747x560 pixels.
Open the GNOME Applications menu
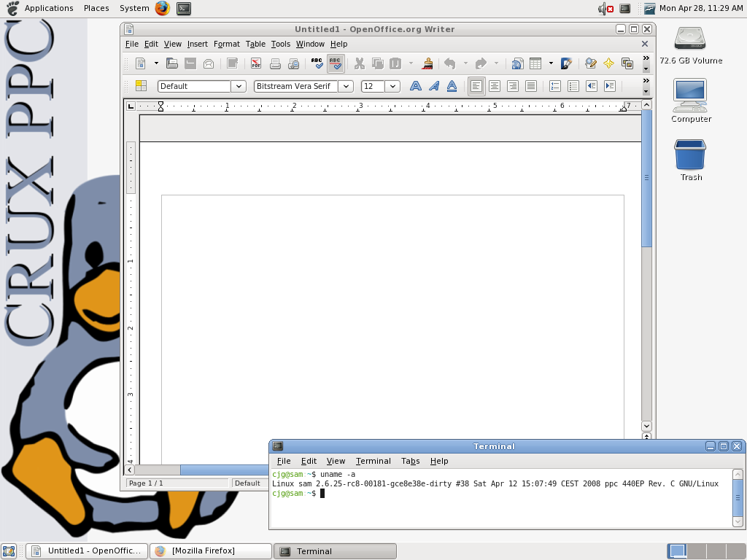49,8
